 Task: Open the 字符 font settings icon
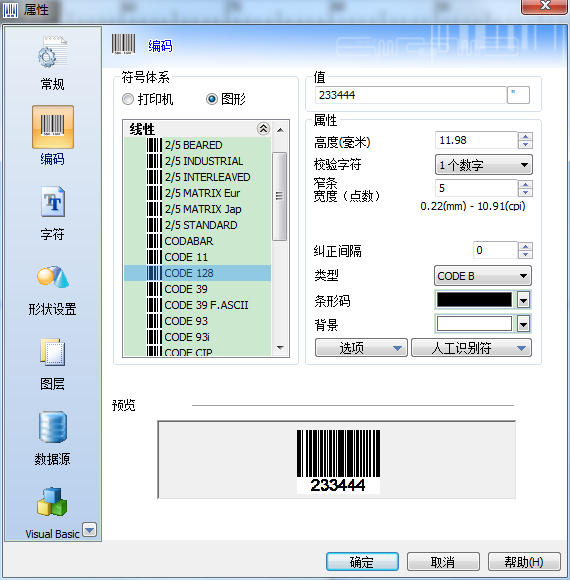[53, 202]
